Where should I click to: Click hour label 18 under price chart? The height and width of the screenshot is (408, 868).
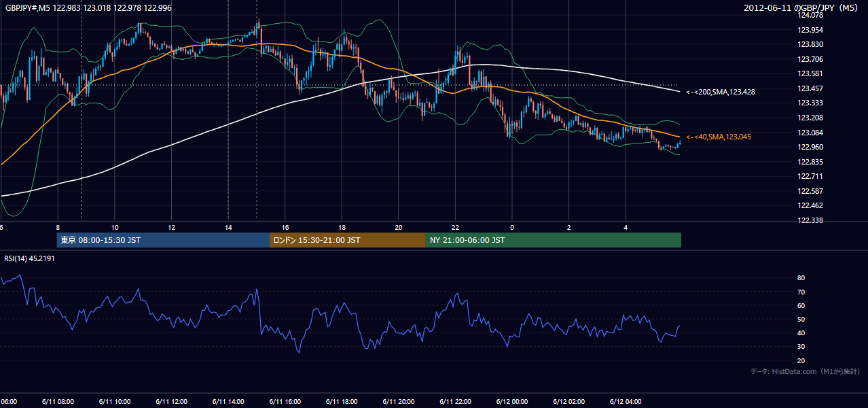coord(342,227)
